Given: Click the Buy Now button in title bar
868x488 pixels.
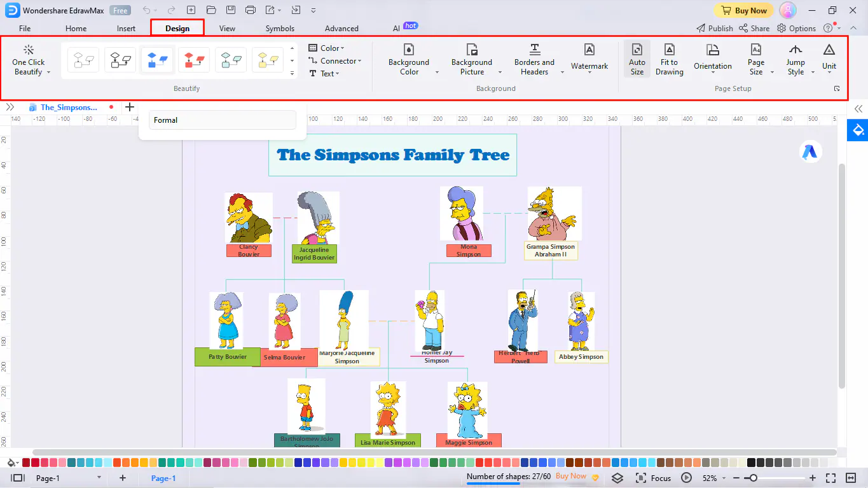Looking at the screenshot, I should (x=743, y=10).
